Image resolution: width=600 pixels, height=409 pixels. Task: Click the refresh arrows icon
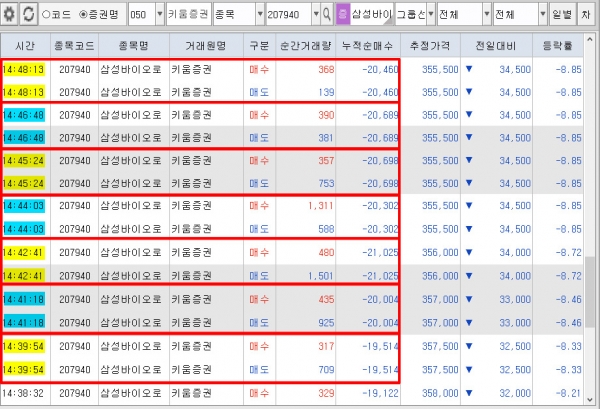28,15
